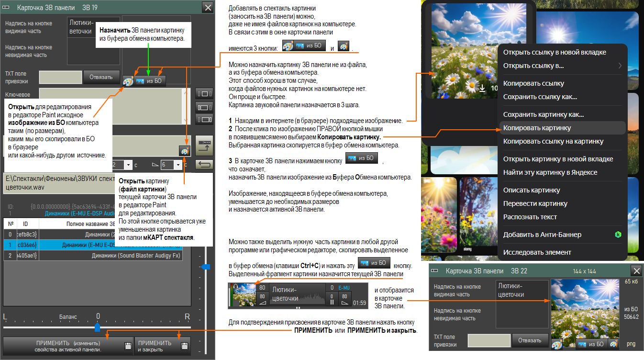
Task: Open the palette Paint icon left of из БО in ЗВ 22
Action: 556,344
